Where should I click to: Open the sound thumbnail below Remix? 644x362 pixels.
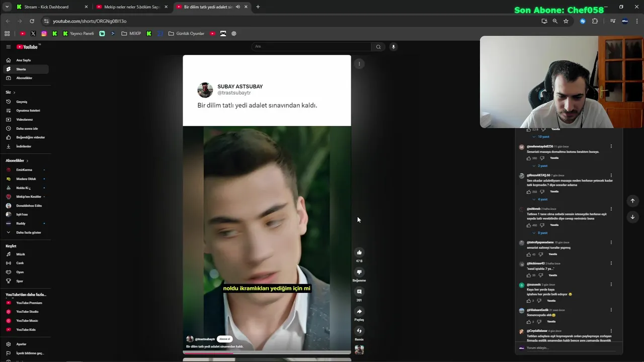click(359, 350)
